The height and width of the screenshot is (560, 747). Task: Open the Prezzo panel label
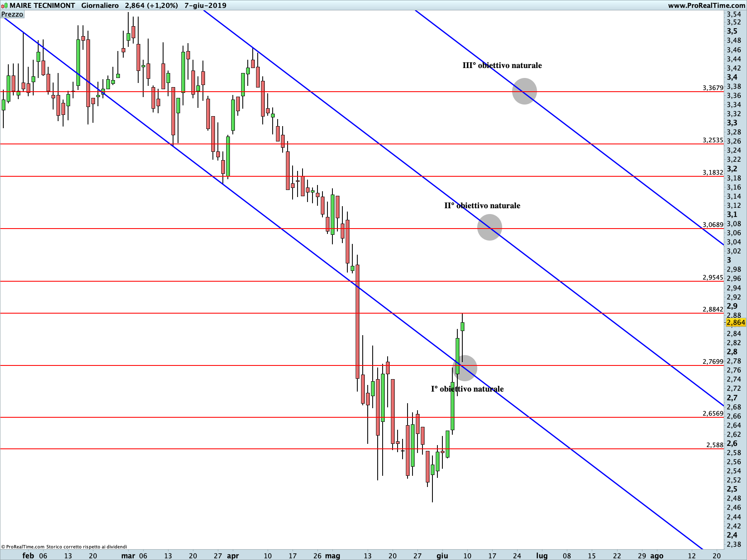tap(12, 14)
